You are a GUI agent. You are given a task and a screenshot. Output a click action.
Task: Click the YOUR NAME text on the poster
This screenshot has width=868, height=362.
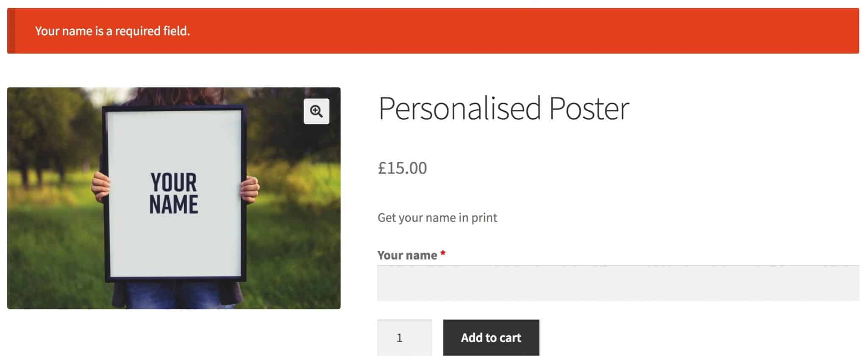(174, 193)
